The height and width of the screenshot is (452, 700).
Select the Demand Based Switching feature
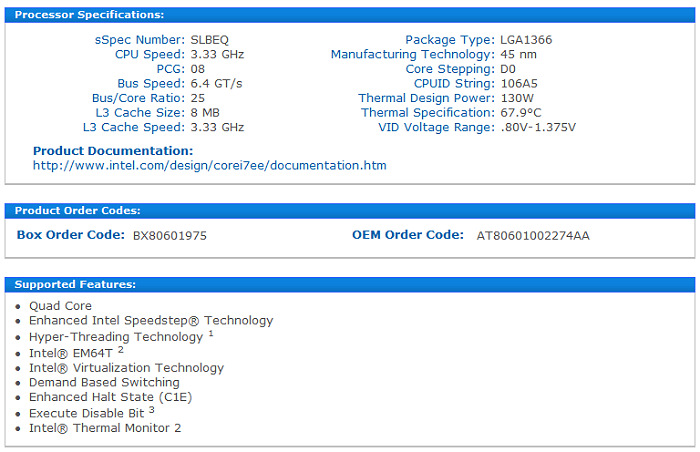(104, 383)
